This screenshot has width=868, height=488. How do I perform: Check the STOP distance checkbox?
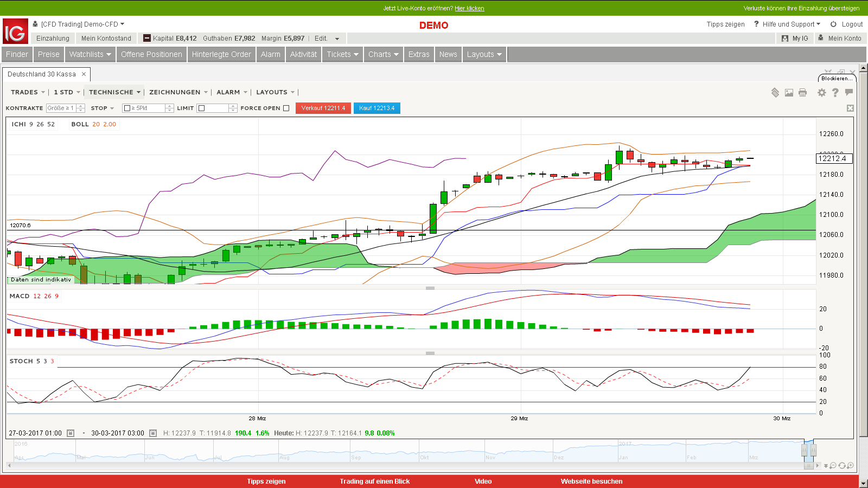tap(127, 108)
